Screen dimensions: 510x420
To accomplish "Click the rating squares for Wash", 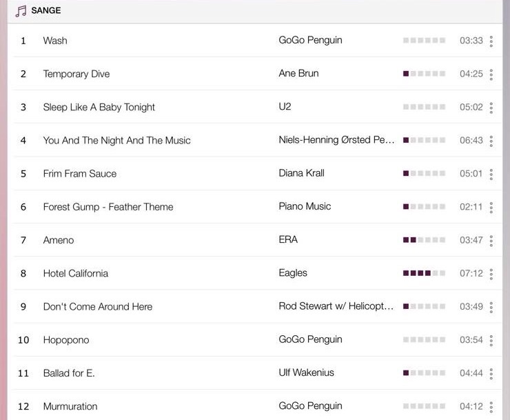I will [424, 41].
